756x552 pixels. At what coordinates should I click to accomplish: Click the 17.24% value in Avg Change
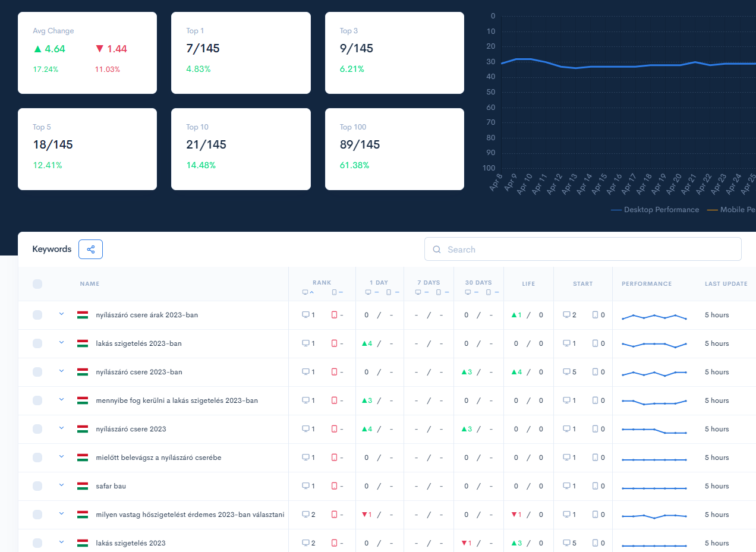pos(46,70)
